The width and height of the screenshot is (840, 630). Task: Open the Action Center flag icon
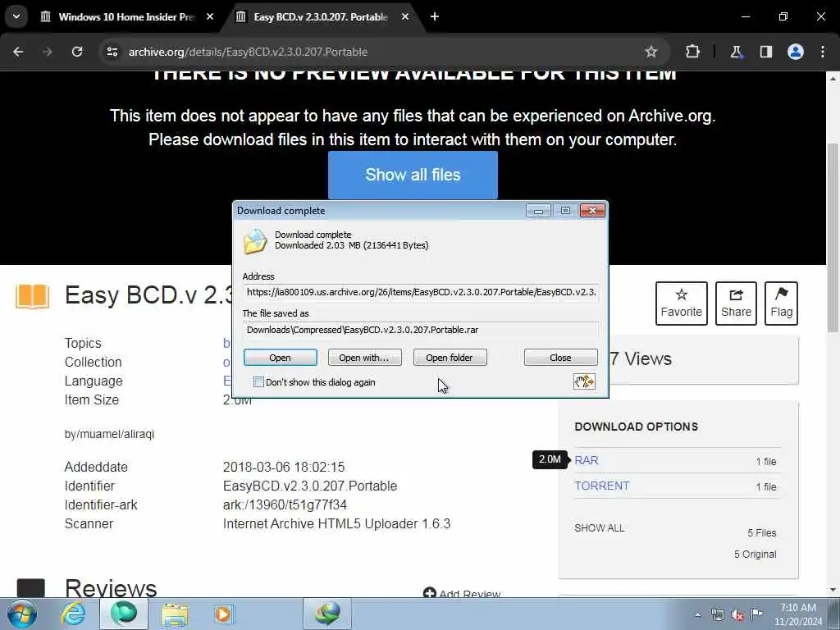pyautogui.click(x=756, y=614)
